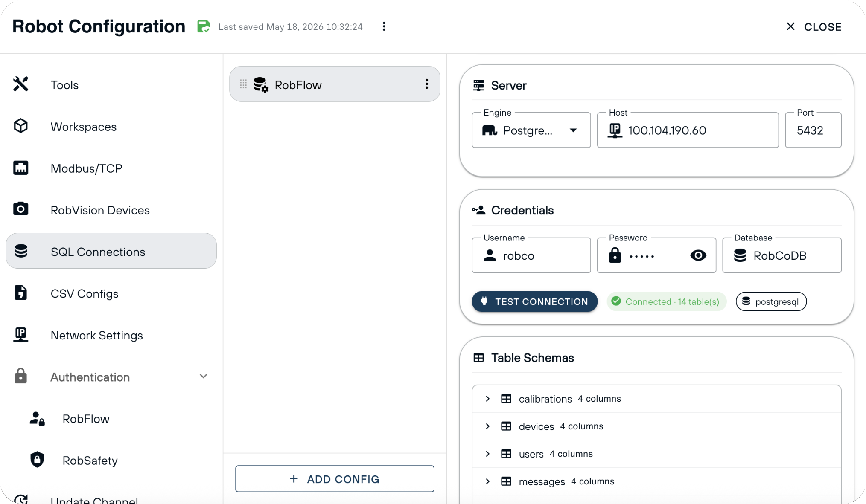Click the ADD CONFIG button
The image size is (866, 504).
[x=335, y=479]
